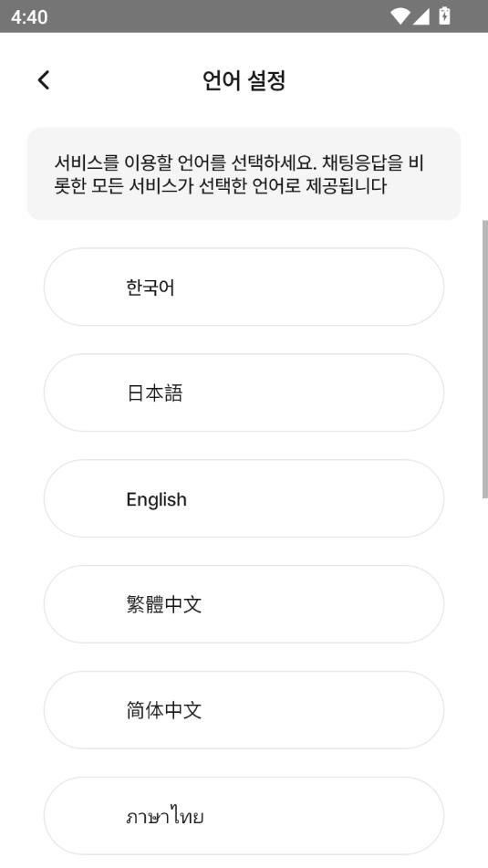Click the vertical scrollbar thumb
Image resolution: width=488 pixels, height=868 pixels.
(x=485, y=360)
